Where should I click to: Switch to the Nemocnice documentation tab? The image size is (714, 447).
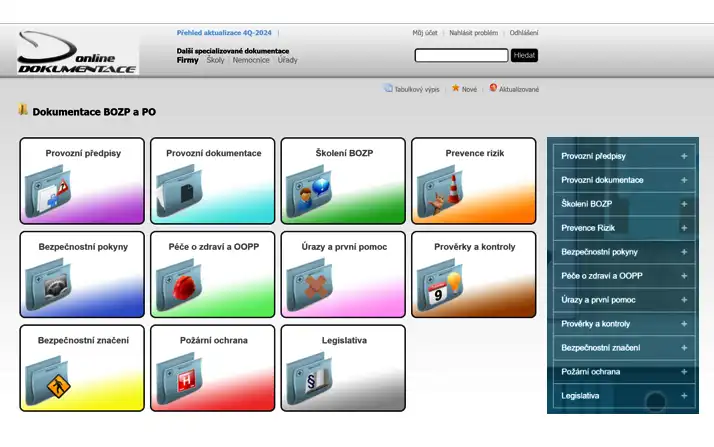coord(251,60)
